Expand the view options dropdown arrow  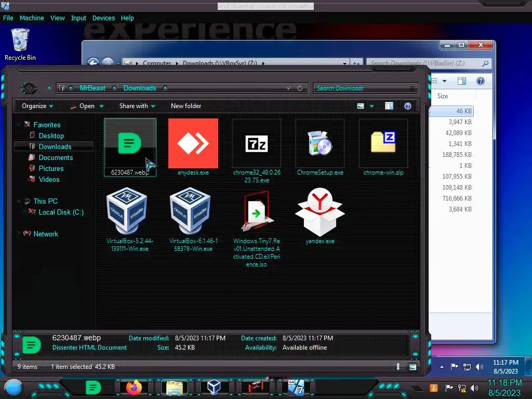tap(371, 106)
